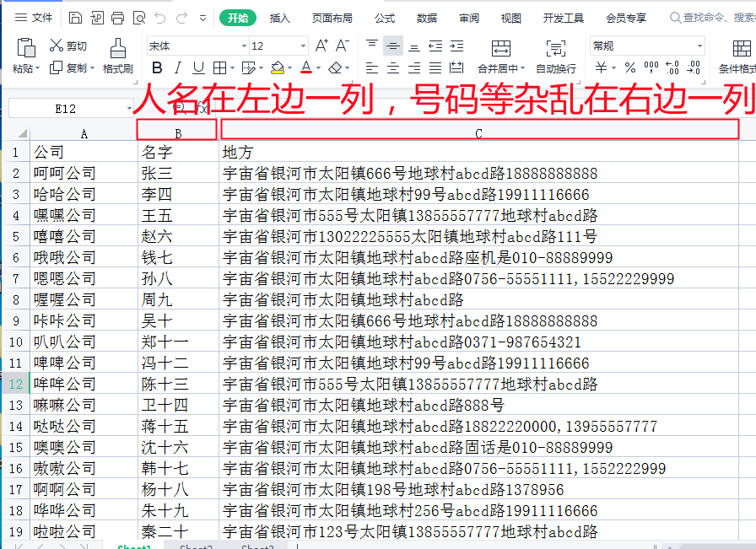Image resolution: width=756 pixels, height=549 pixels.
Task: Click the Undo arrow
Action: 159,18
